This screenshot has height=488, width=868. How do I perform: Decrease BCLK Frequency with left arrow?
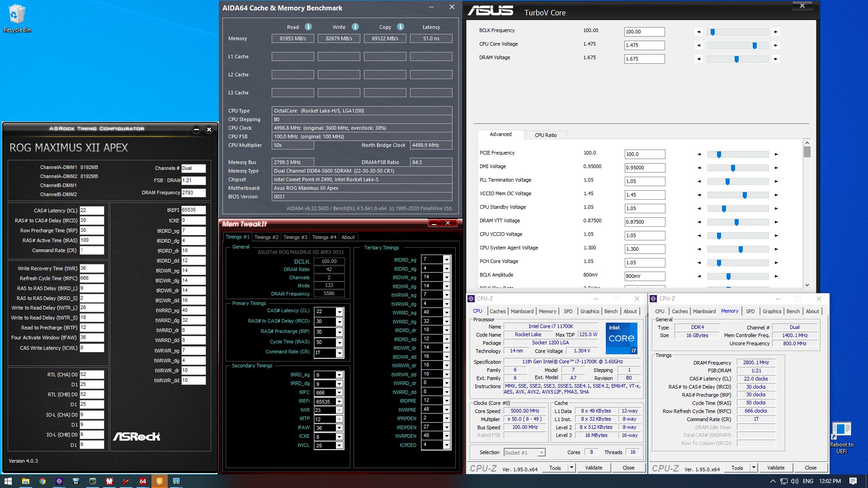[699, 32]
